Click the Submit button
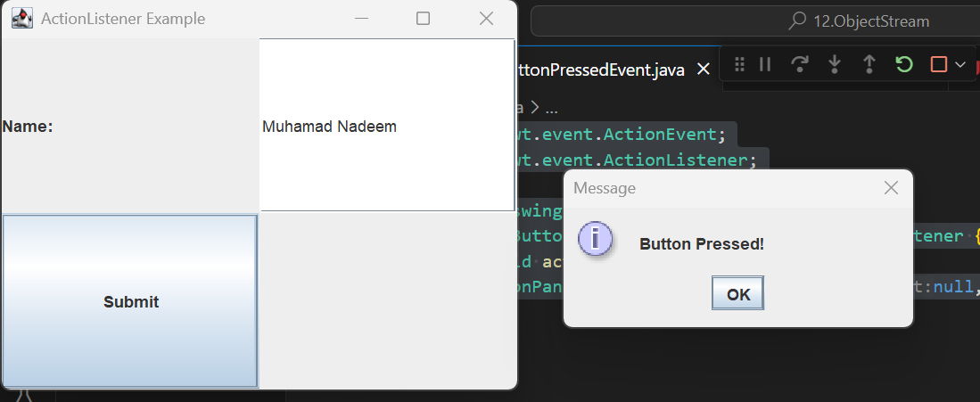980x402 pixels. 130,301
